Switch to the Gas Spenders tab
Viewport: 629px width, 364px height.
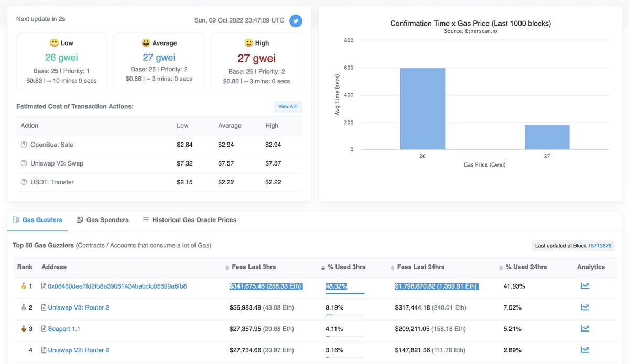(x=102, y=220)
